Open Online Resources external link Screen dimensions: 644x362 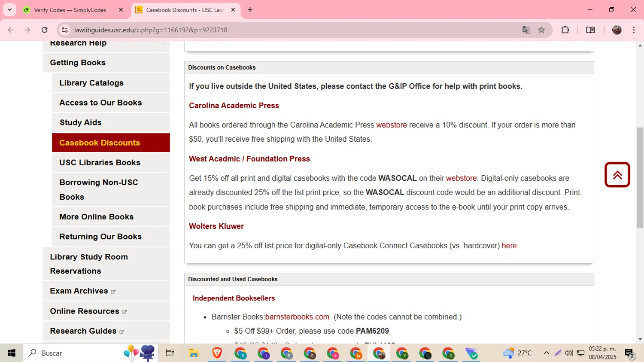106,311
